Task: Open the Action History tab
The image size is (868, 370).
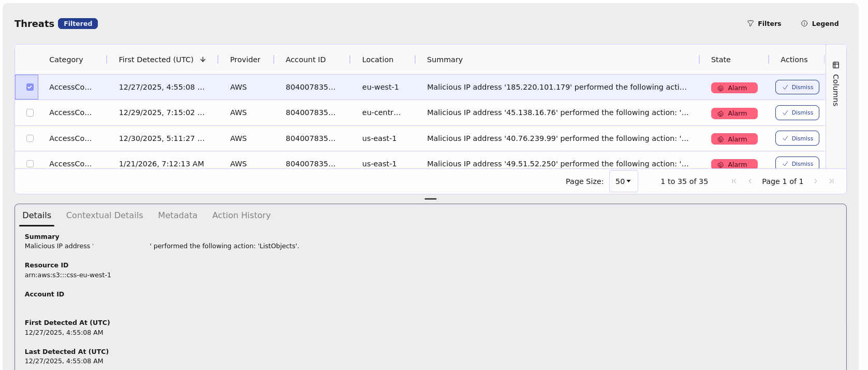Action: [241, 216]
